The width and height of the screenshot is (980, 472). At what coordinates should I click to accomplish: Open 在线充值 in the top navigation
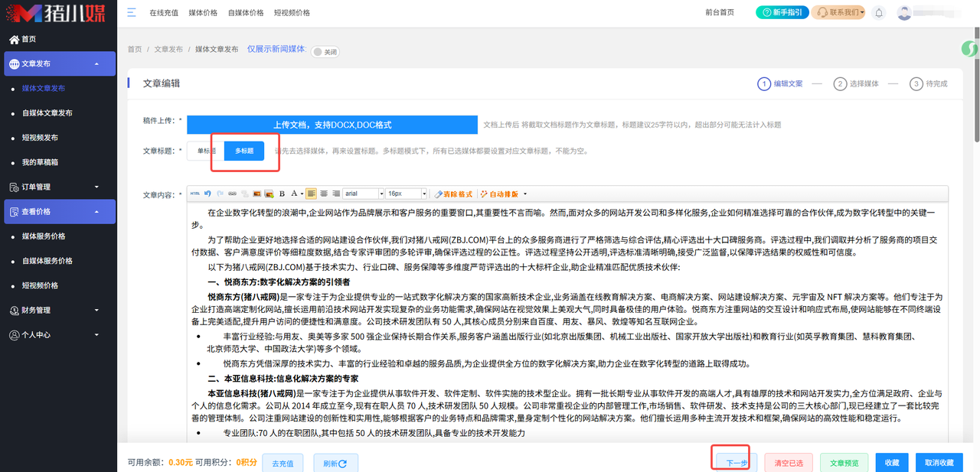(x=163, y=13)
